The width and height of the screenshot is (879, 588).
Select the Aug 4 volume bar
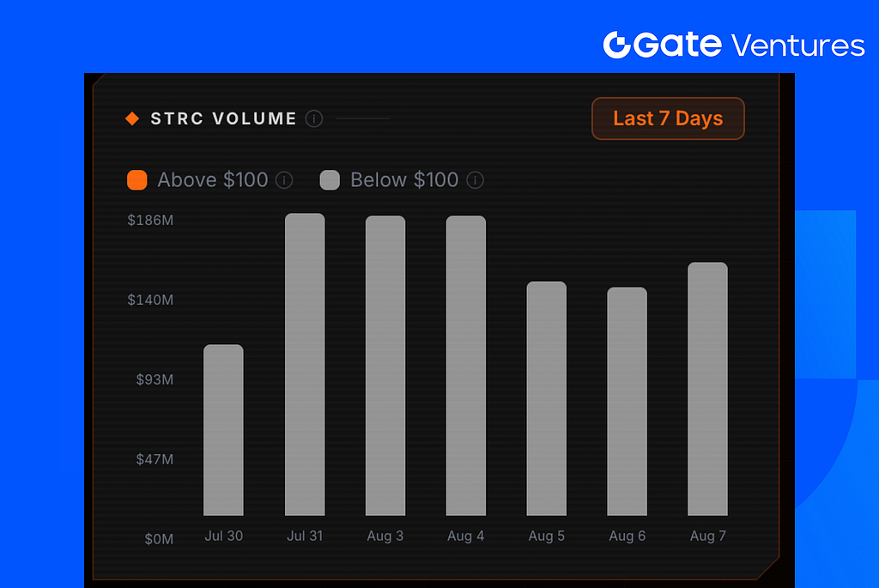[466, 366]
